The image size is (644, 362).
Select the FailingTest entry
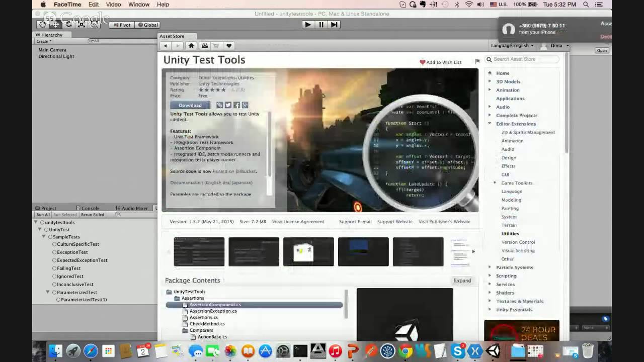pyautogui.click(x=69, y=268)
